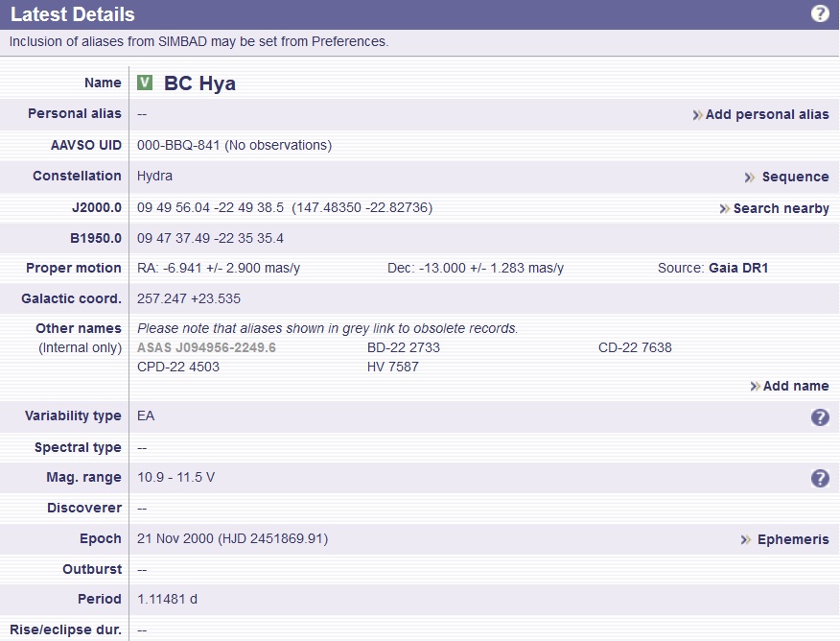Click the chevron arrows before Add personal alias

(x=697, y=115)
